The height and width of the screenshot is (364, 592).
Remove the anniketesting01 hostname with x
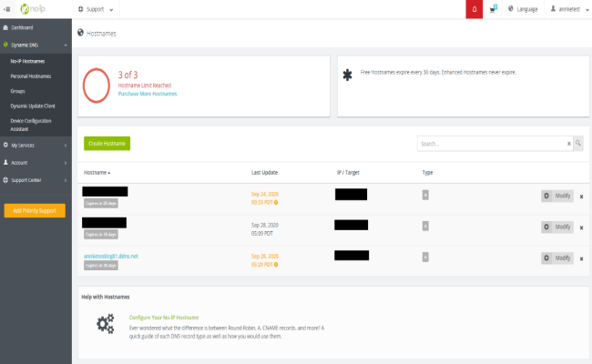tap(581, 258)
